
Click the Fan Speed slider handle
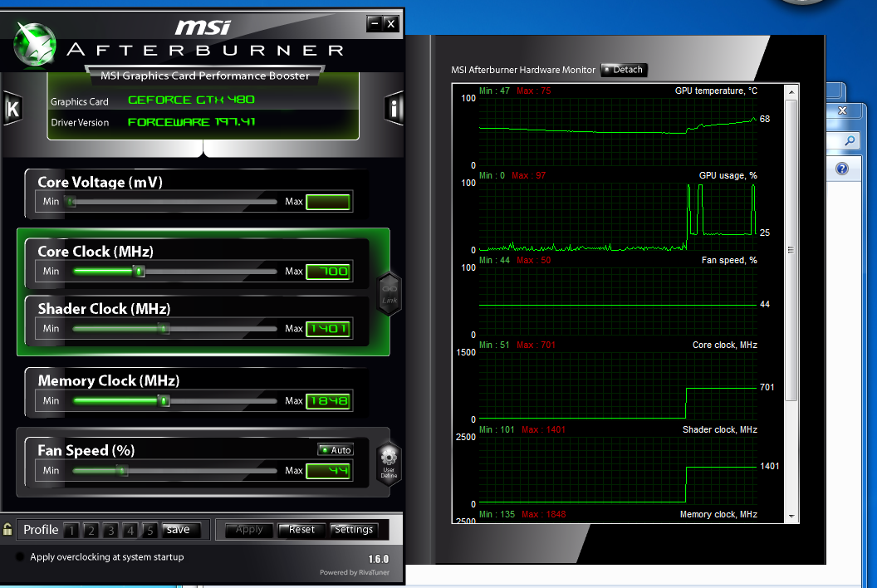(122, 471)
